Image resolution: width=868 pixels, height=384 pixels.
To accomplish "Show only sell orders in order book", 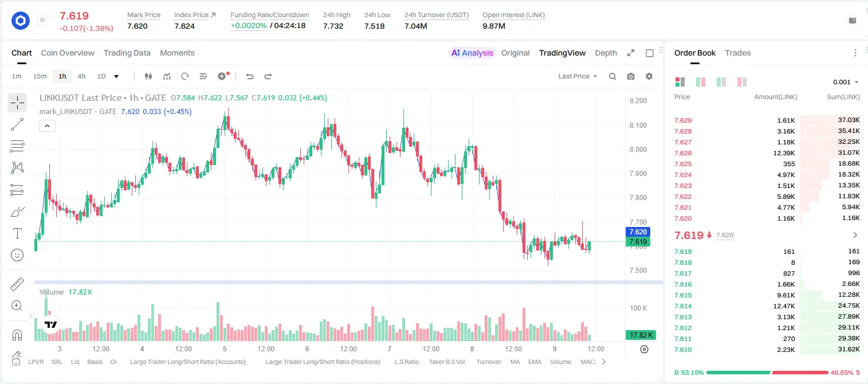I will (x=742, y=82).
